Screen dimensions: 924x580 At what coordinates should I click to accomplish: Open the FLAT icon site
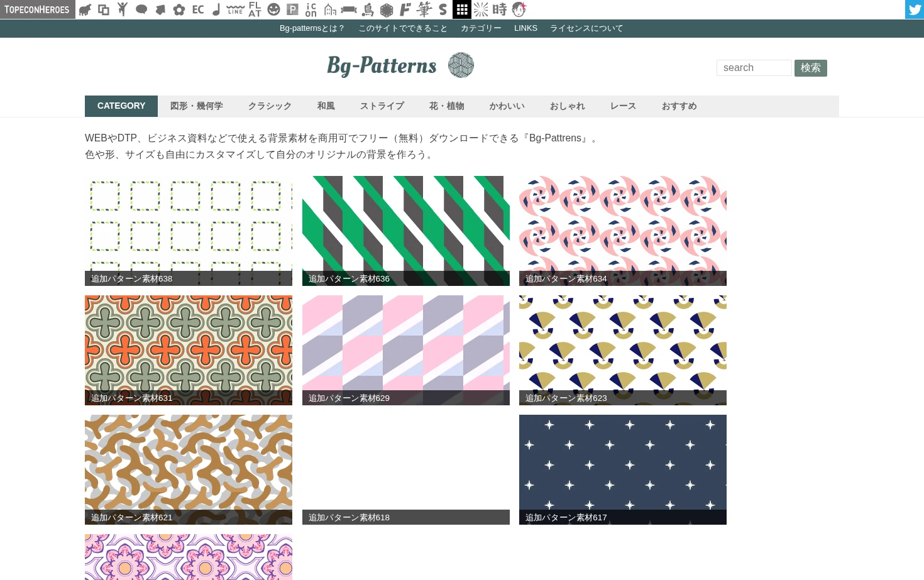point(255,9)
